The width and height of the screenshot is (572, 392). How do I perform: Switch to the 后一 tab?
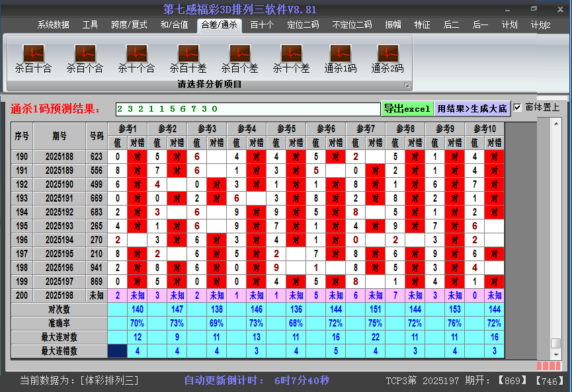coord(480,25)
